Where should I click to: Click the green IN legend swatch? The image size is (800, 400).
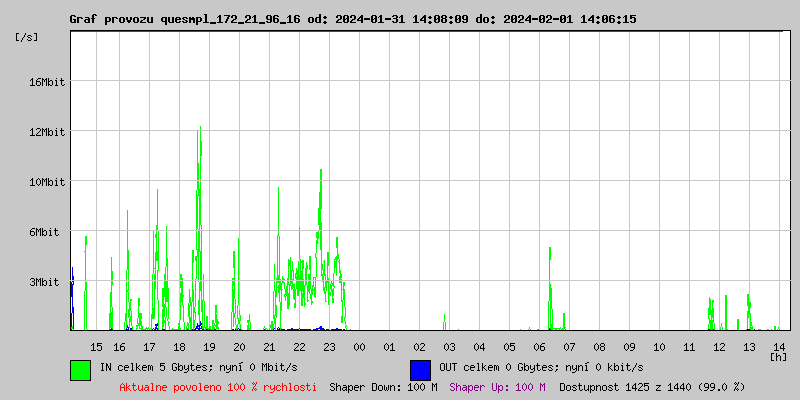pos(80,369)
